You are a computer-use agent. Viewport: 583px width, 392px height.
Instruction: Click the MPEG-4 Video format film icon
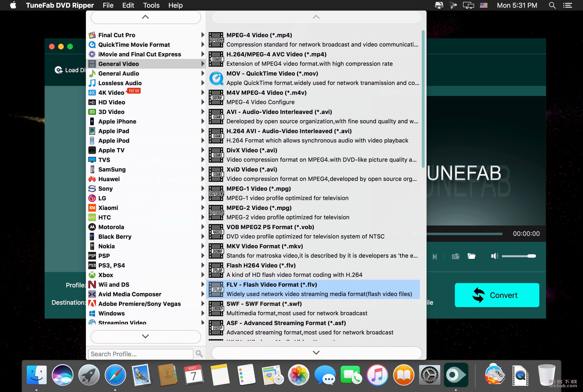coord(216,40)
